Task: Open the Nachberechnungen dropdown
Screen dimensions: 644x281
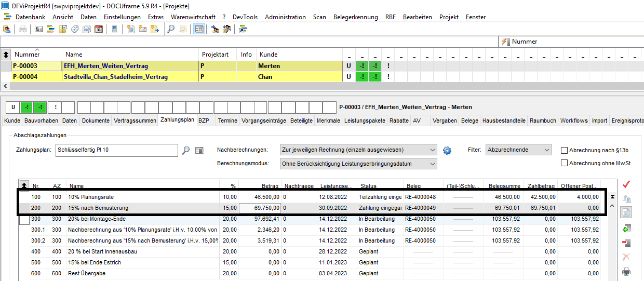Action: [358, 150]
